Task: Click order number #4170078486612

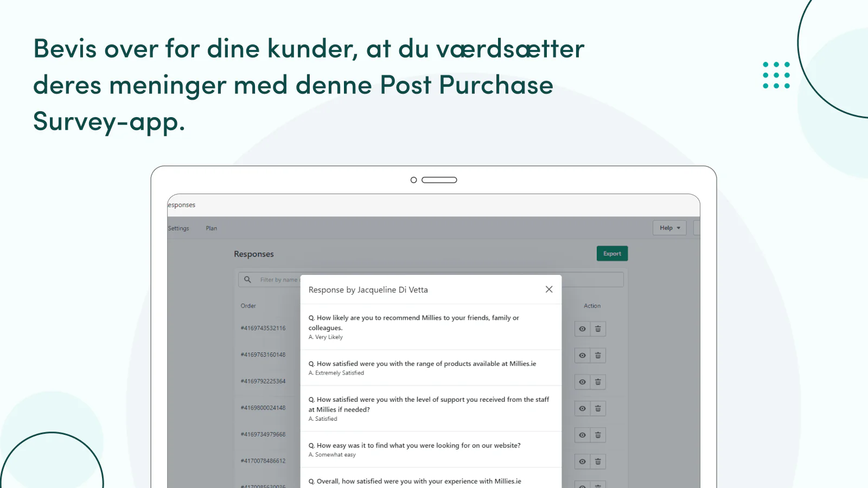Action: pos(263,461)
